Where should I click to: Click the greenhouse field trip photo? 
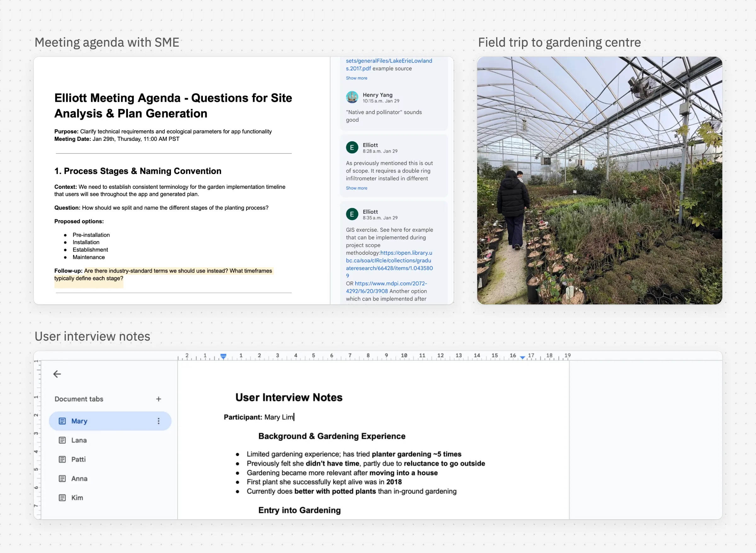coord(599,181)
